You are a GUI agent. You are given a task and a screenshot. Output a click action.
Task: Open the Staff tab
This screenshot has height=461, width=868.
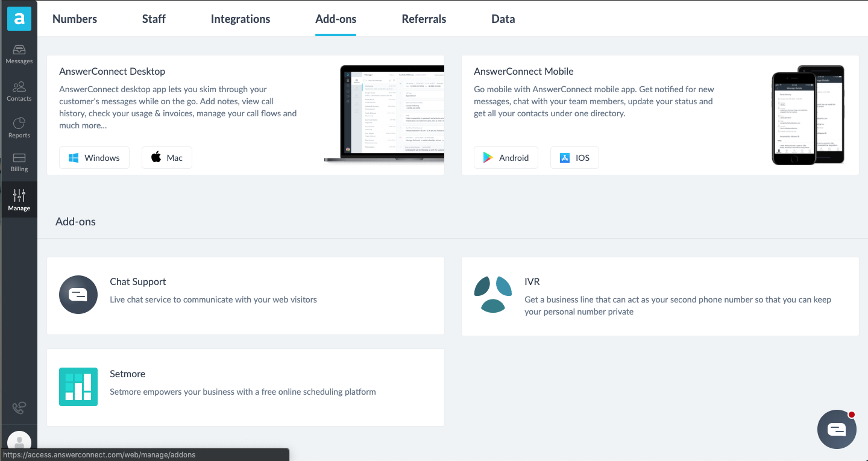click(154, 19)
